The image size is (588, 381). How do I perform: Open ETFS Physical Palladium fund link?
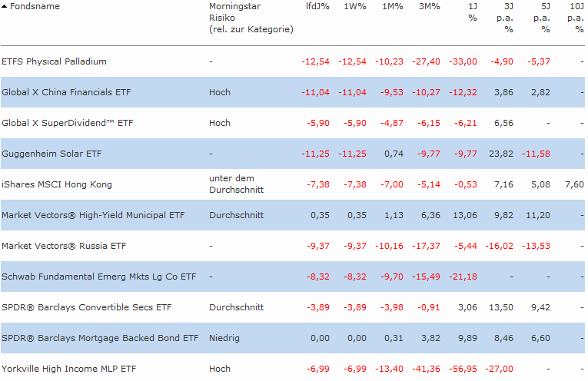[54, 61]
